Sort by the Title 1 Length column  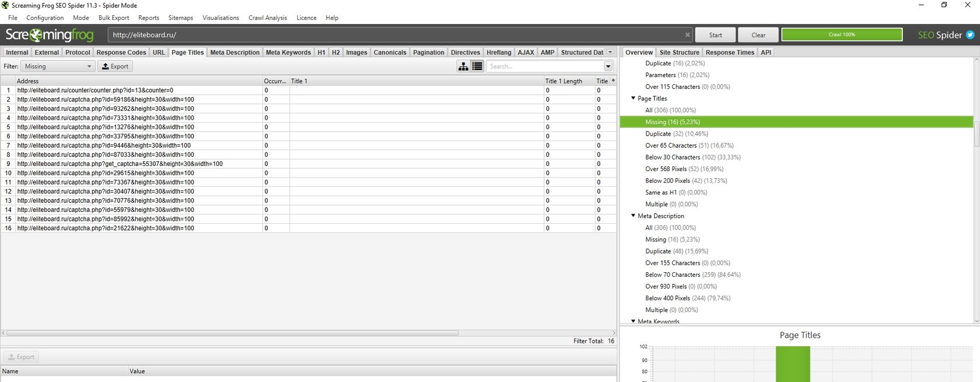click(569, 81)
